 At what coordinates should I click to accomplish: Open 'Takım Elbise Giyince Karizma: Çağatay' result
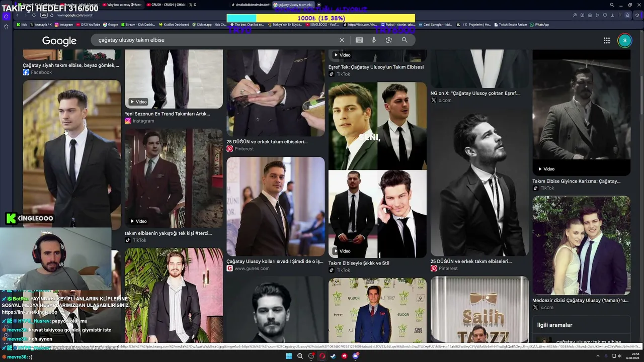577,181
